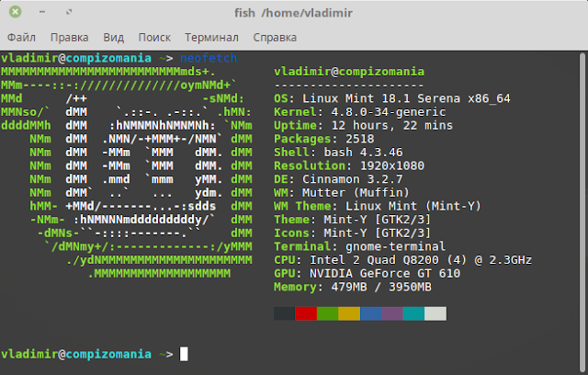The height and width of the screenshot is (375, 588).
Task: Click the terminal vertical scrollbar
Action: pos(582,212)
